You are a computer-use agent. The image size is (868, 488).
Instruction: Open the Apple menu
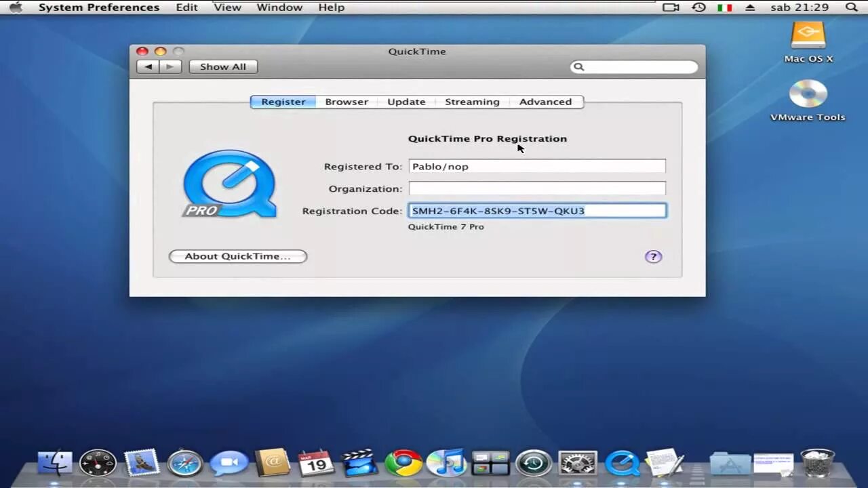pos(16,7)
